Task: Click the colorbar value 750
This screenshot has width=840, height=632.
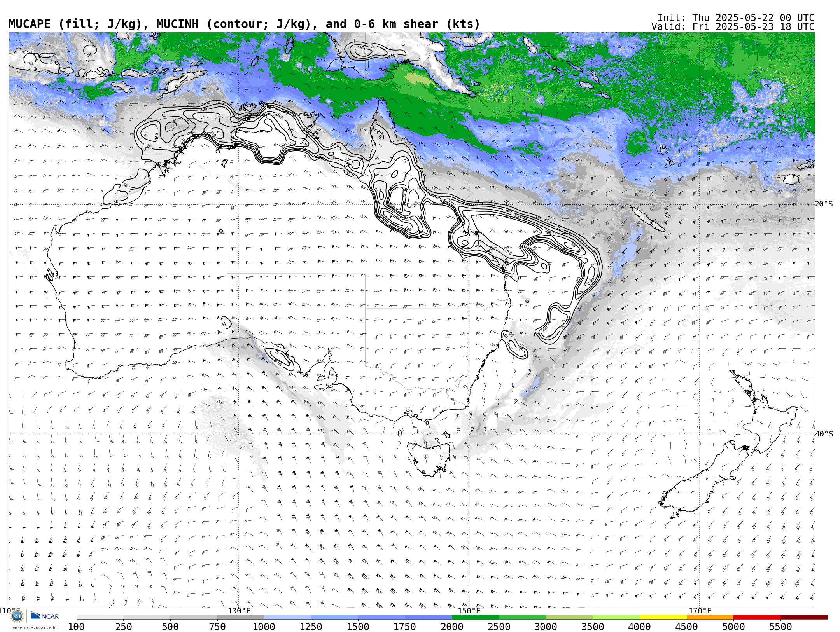Action: pos(217,627)
